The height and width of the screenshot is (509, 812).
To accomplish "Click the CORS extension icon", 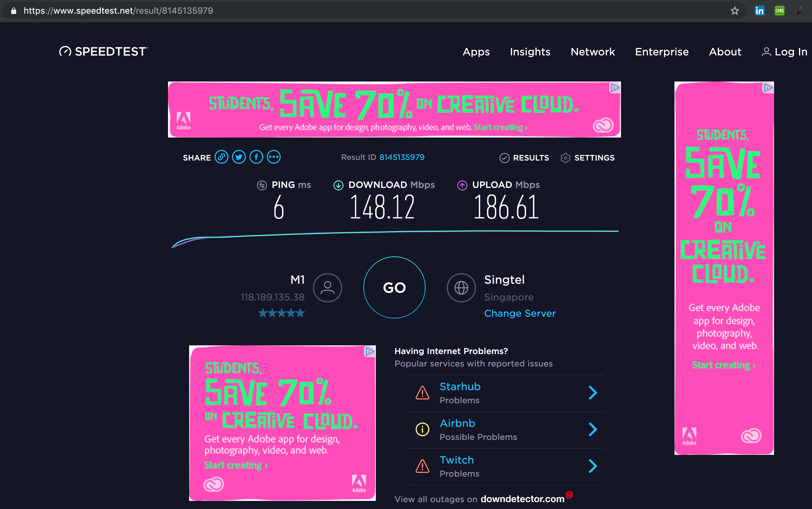I will pos(779,11).
